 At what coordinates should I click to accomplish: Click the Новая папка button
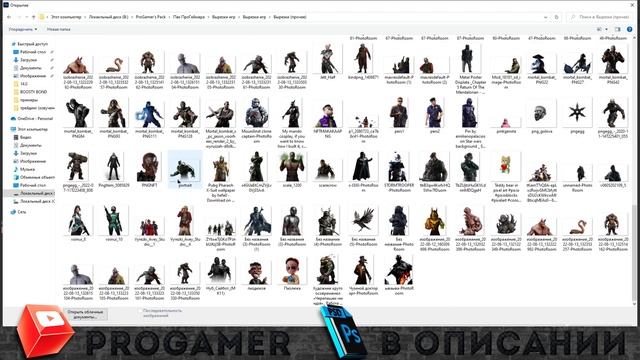coord(58,29)
